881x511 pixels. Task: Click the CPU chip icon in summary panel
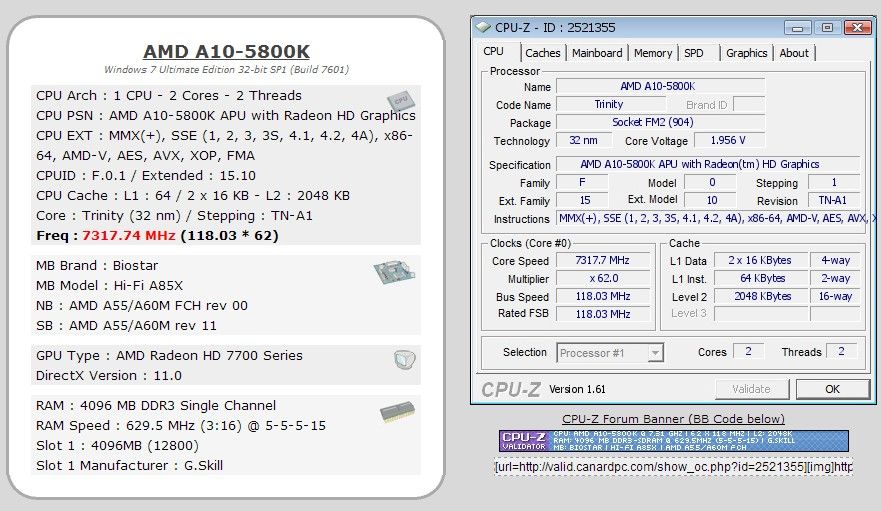click(401, 101)
